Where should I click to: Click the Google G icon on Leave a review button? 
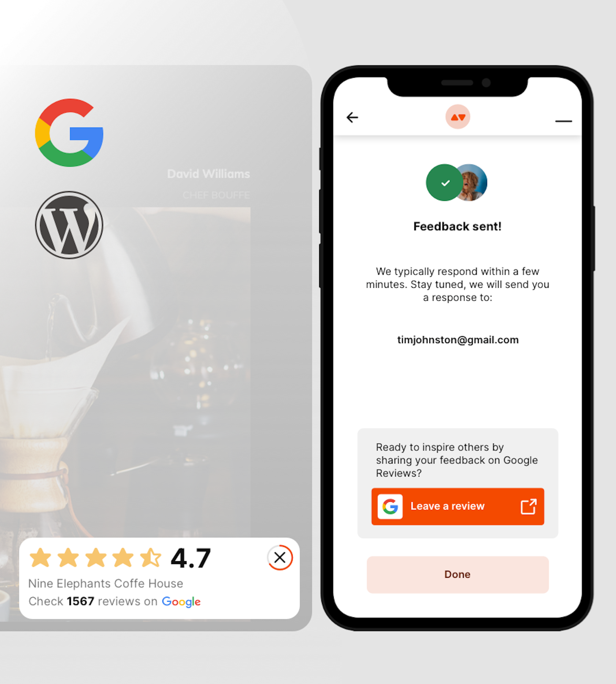tap(391, 506)
